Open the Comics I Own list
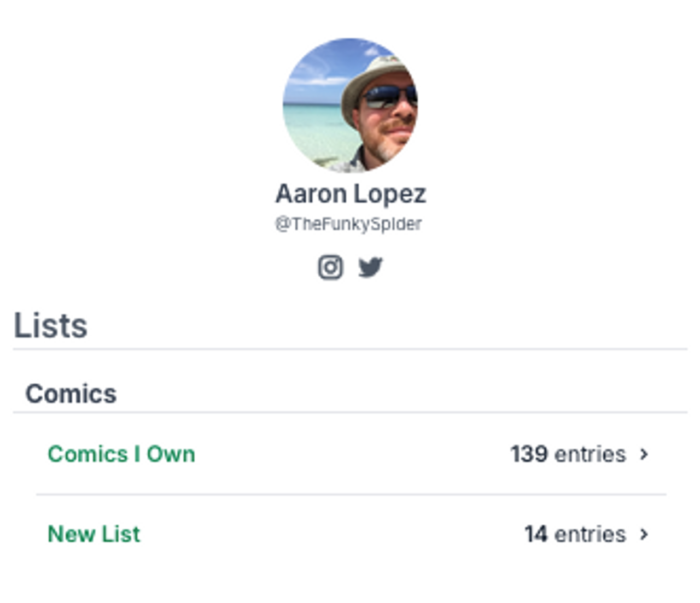 coord(121,454)
